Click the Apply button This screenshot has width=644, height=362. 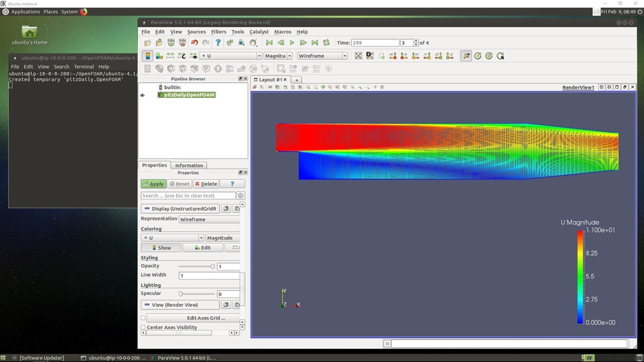click(x=153, y=184)
